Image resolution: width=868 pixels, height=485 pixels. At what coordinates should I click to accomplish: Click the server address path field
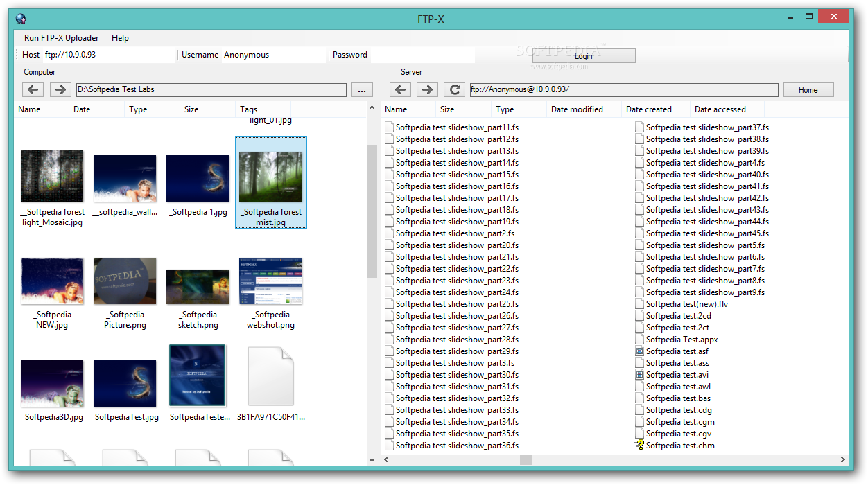624,90
